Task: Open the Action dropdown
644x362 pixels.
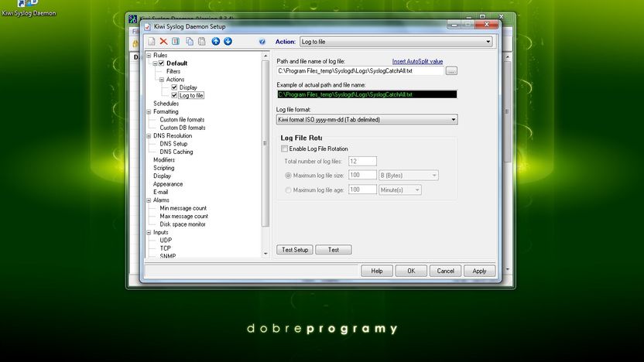Action: coord(396,42)
